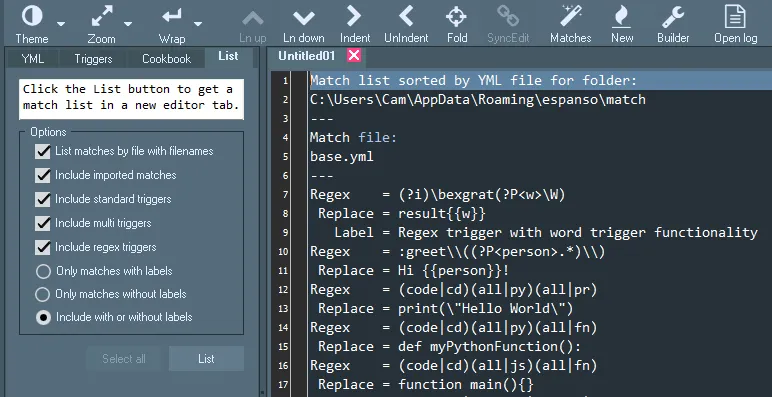Expand the Wrap dropdown arrow
Screen dimensions: 772x397
pyautogui.click(x=198, y=24)
